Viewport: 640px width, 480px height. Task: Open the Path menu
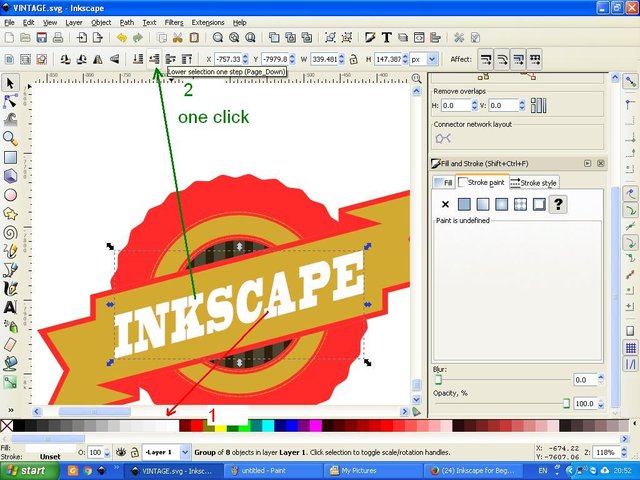(x=127, y=22)
